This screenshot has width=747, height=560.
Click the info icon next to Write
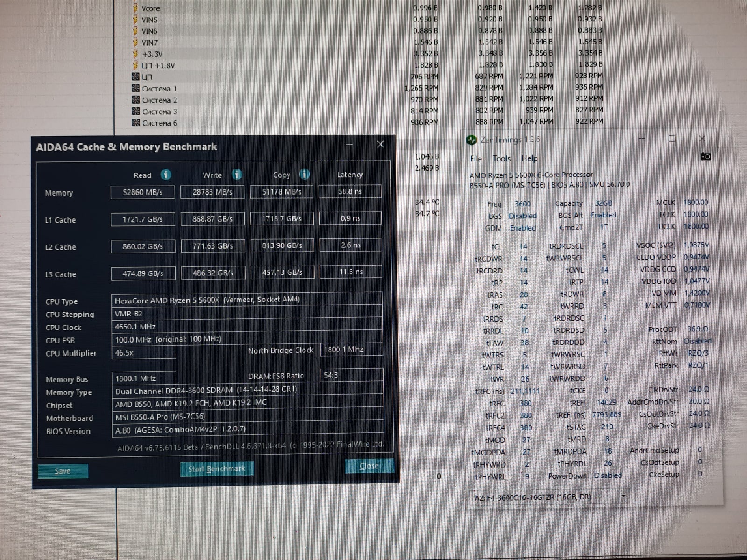237,175
